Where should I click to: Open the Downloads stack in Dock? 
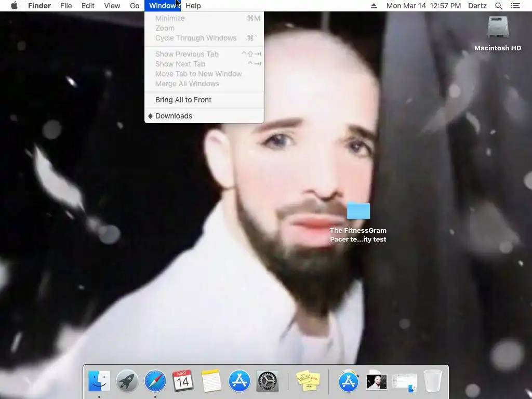404,382
